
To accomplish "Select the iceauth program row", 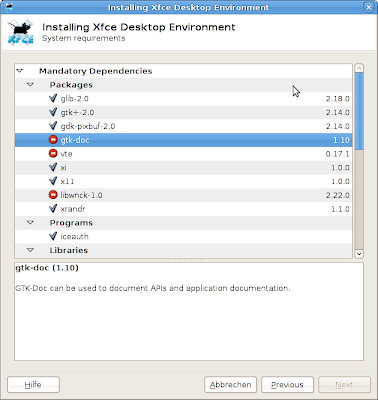I will 183,236.
